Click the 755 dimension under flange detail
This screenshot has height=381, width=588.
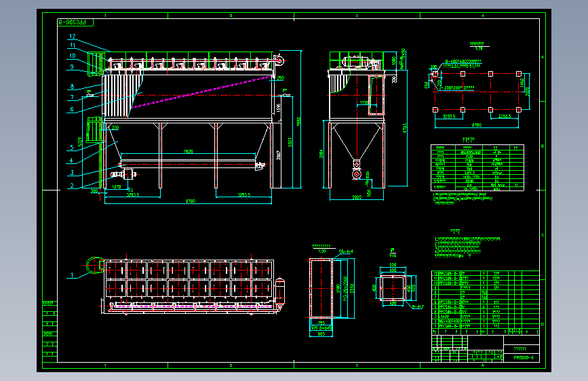(321, 323)
